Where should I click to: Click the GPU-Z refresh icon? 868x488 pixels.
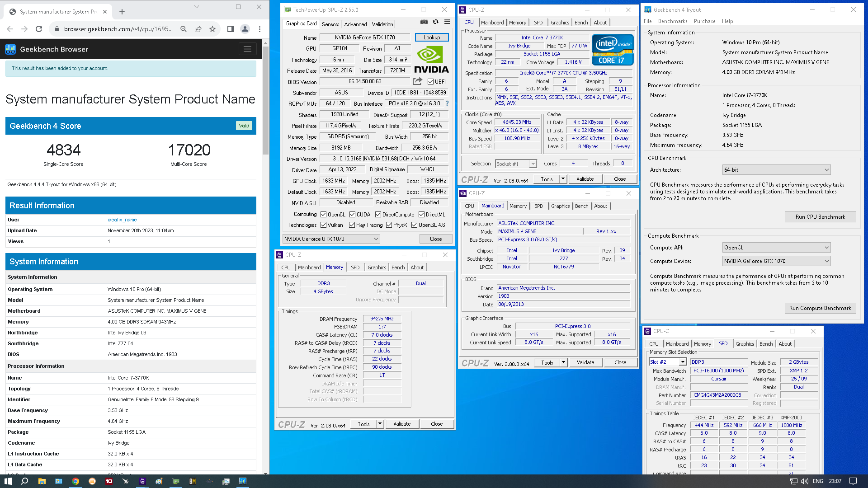pos(435,22)
